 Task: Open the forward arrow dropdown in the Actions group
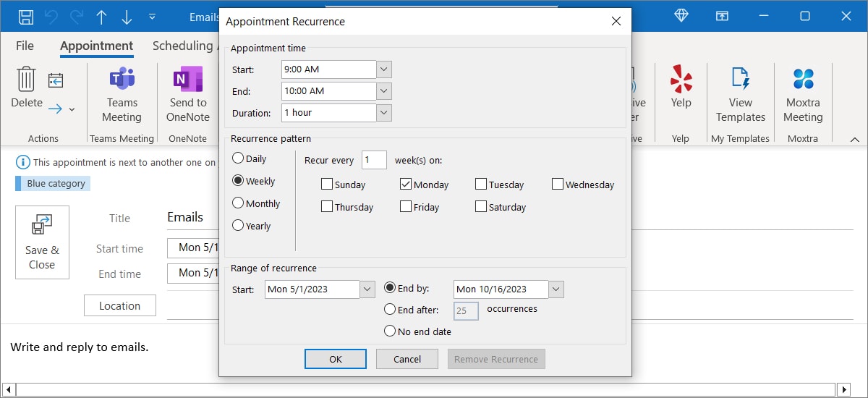pos(72,110)
